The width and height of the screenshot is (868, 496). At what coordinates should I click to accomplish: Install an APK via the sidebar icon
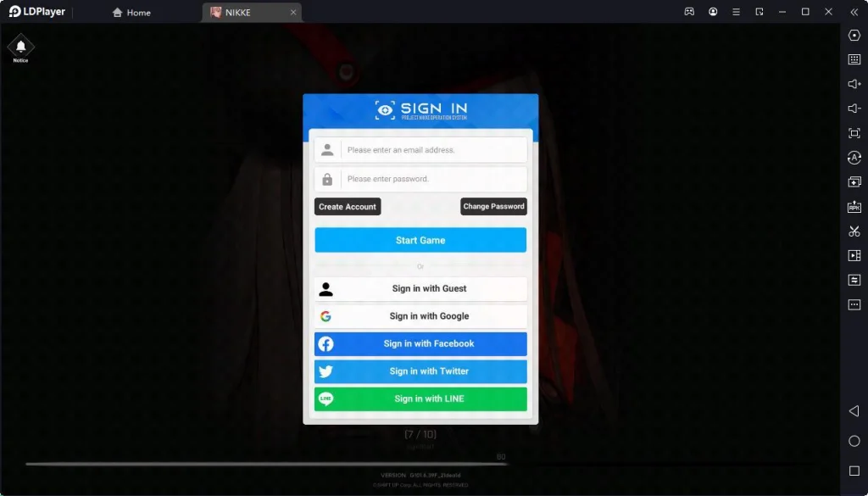coord(854,207)
